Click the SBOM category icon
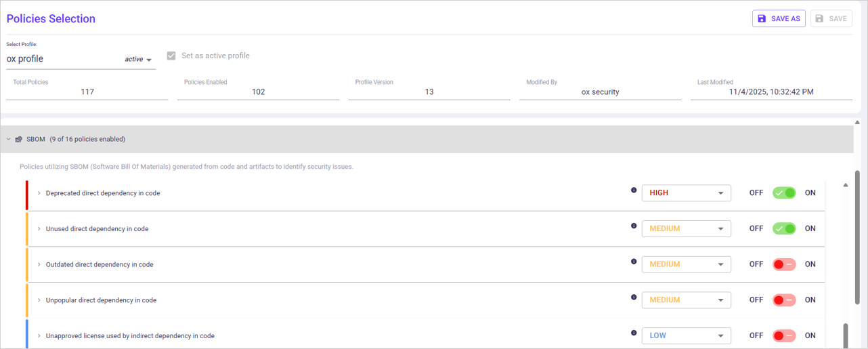 (x=19, y=140)
